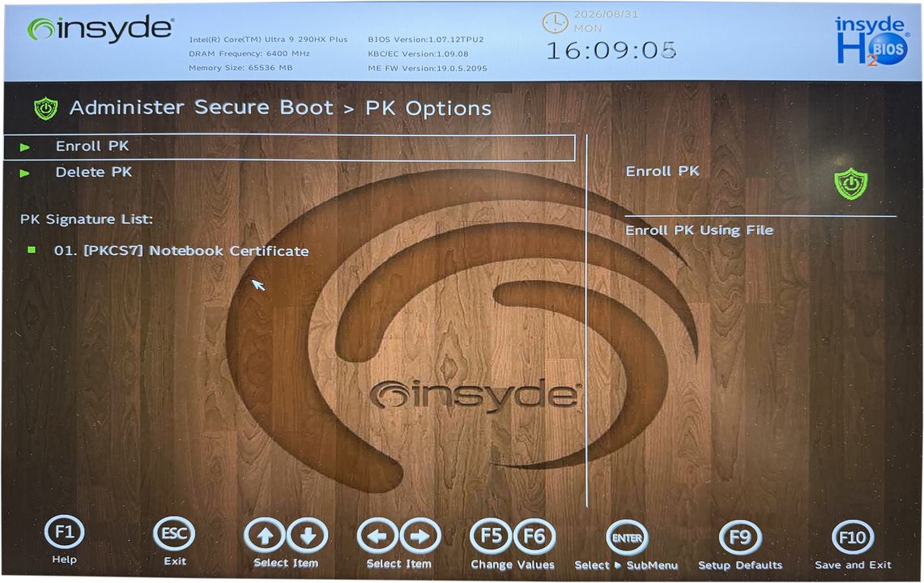Viewport: 924px width, 583px height.
Task: Click the ME FW Version:19.0.5.2095 text
Action: tap(428, 68)
